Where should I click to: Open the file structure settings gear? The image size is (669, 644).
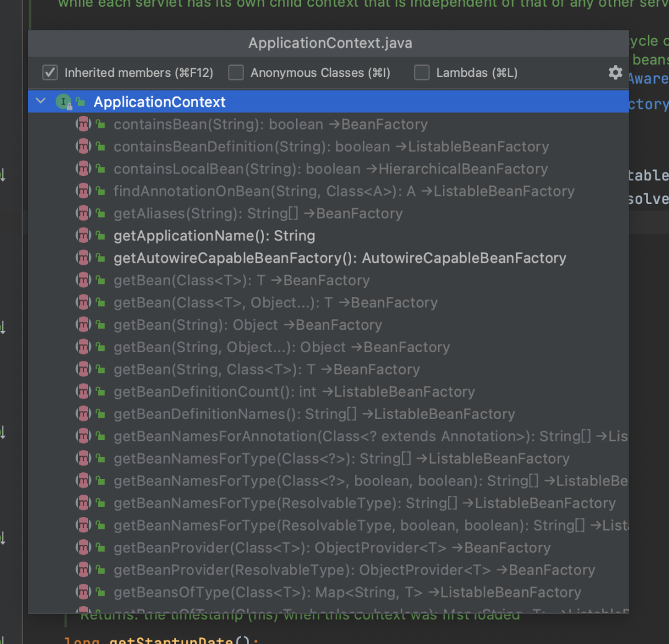(x=615, y=73)
